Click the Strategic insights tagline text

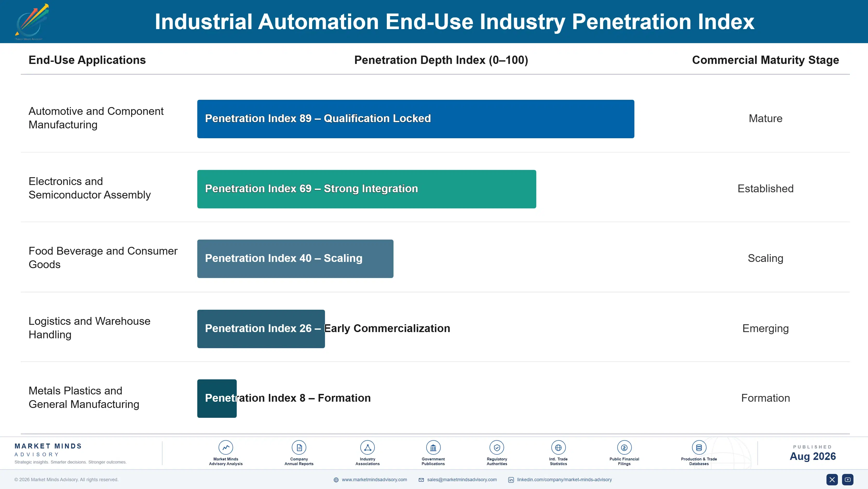pos(70,462)
